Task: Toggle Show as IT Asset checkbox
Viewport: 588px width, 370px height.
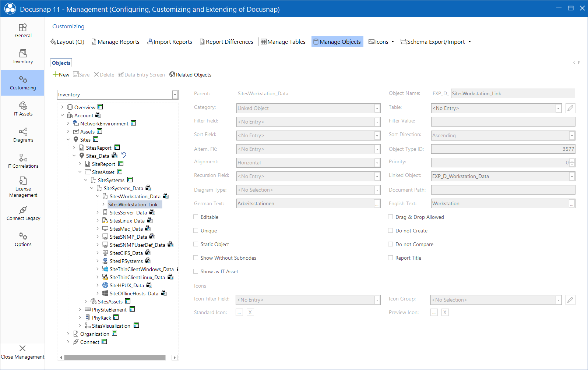Action: (x=196, y=271)
